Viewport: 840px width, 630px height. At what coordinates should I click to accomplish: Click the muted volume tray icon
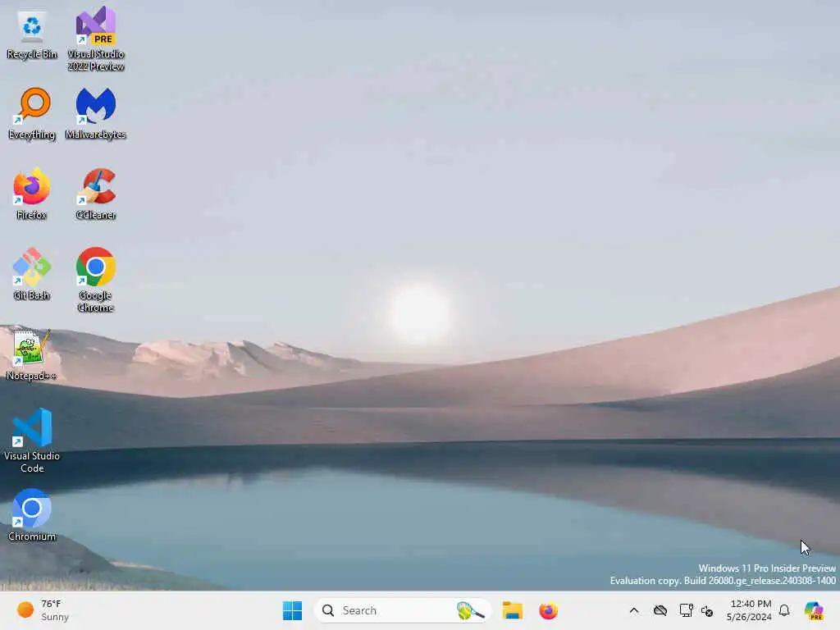707,610
